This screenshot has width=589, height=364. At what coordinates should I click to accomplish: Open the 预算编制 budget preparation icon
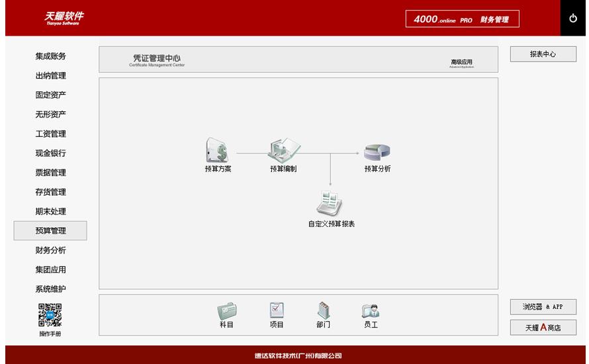click(x=283, y=150)
